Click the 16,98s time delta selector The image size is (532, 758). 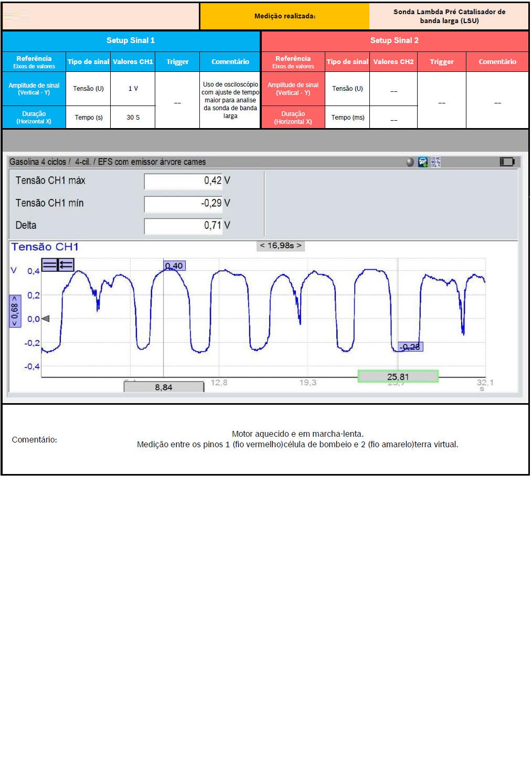281,246
